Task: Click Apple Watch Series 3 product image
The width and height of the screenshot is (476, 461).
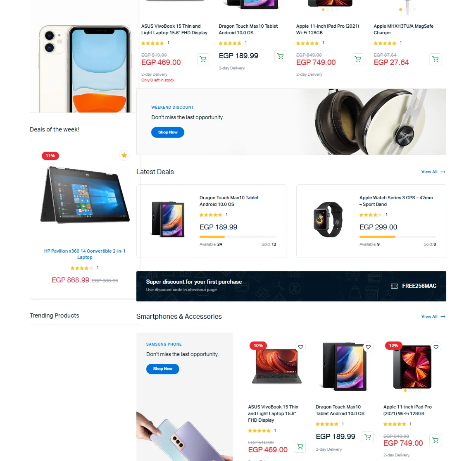Action: click(x=328, y=220)
